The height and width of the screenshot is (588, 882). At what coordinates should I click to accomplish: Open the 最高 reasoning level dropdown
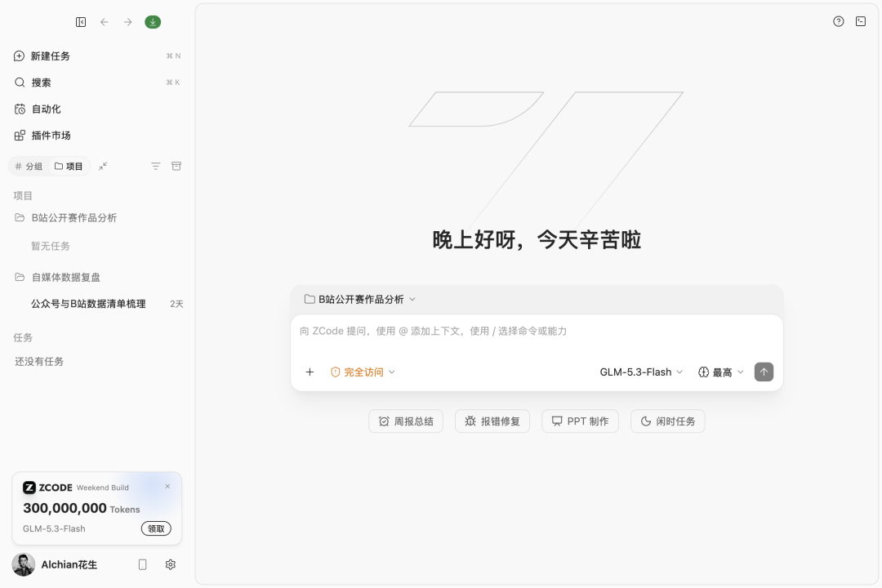[721, 372]
